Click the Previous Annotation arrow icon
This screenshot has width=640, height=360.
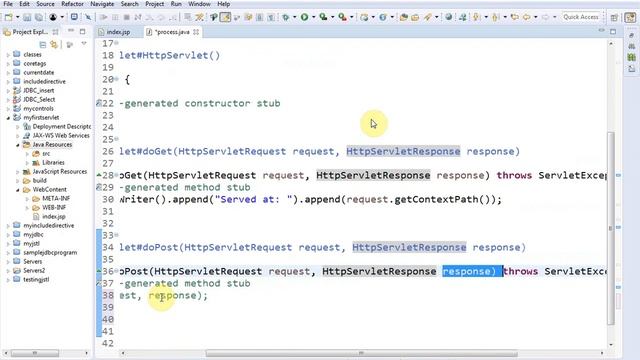(496, 17)
